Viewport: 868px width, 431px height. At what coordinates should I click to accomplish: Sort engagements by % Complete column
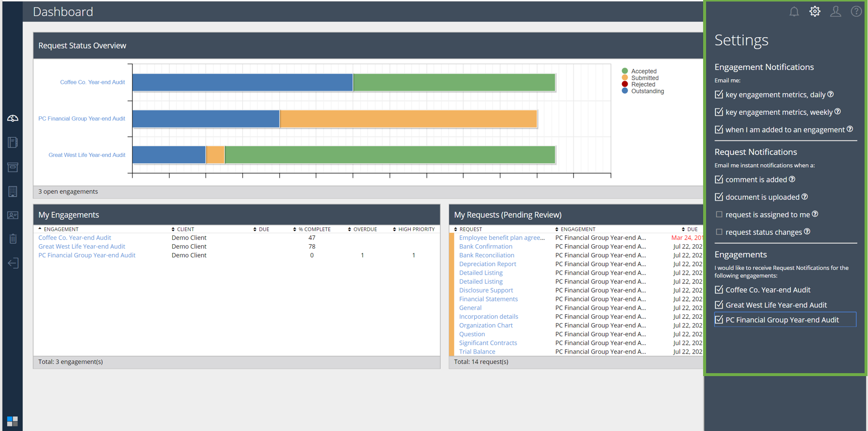point(314,229)
